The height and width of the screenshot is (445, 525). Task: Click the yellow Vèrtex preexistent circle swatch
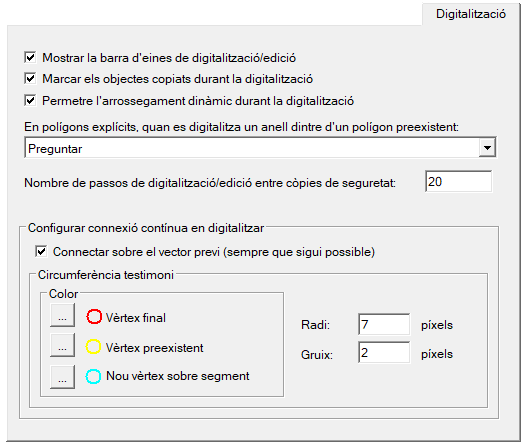[x=93, y=347]
